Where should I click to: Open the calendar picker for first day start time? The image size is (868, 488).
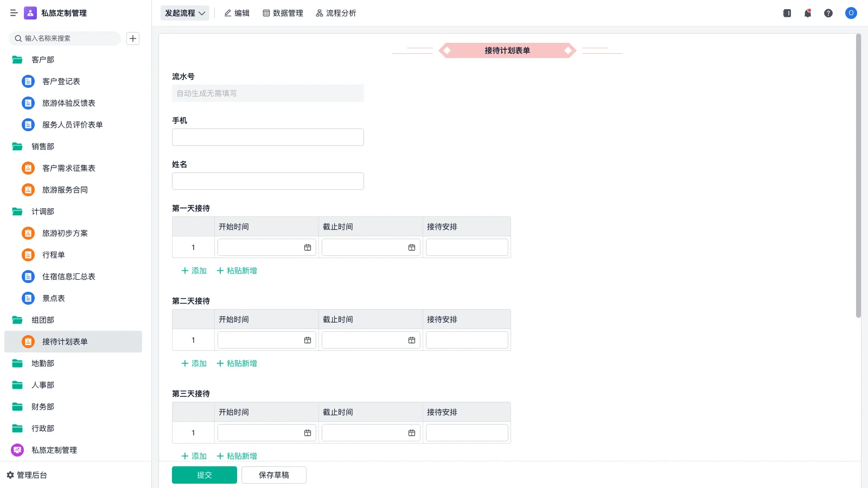pos(308,248)
